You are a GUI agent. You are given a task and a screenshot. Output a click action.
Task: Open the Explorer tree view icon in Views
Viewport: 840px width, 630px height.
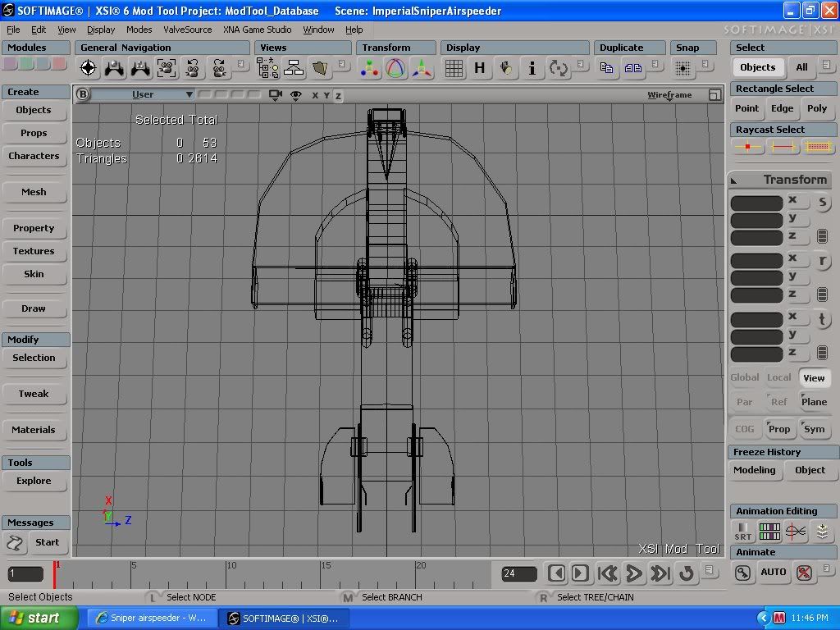[x=267, y=68]
